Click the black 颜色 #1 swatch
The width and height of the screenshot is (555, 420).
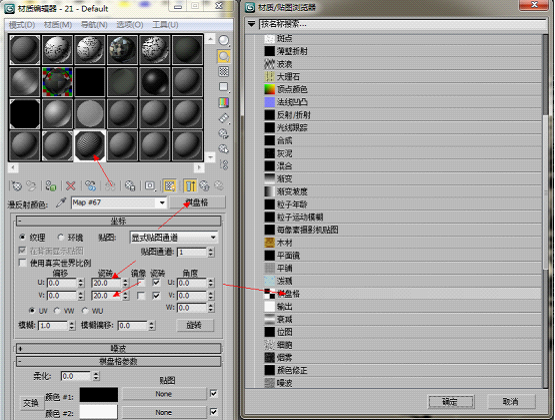99,395
